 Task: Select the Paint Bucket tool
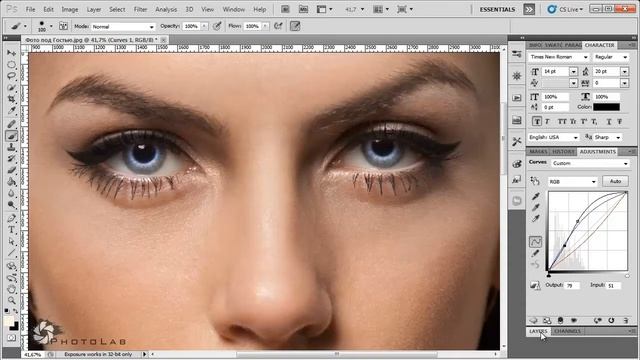tap(11, 182)
